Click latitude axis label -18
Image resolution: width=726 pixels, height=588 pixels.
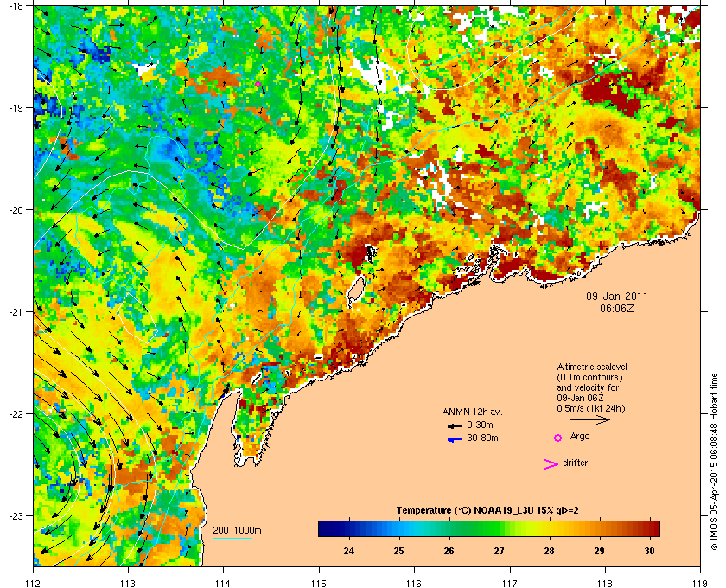17,5
